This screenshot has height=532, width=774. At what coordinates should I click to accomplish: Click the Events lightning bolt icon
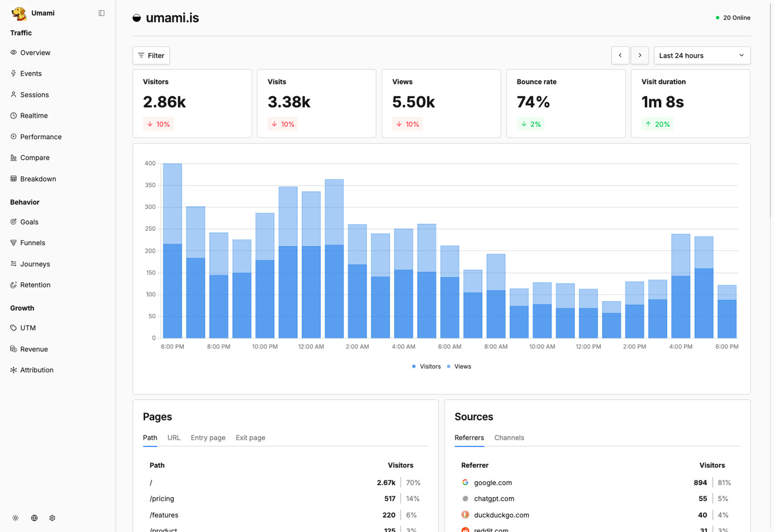13,74
